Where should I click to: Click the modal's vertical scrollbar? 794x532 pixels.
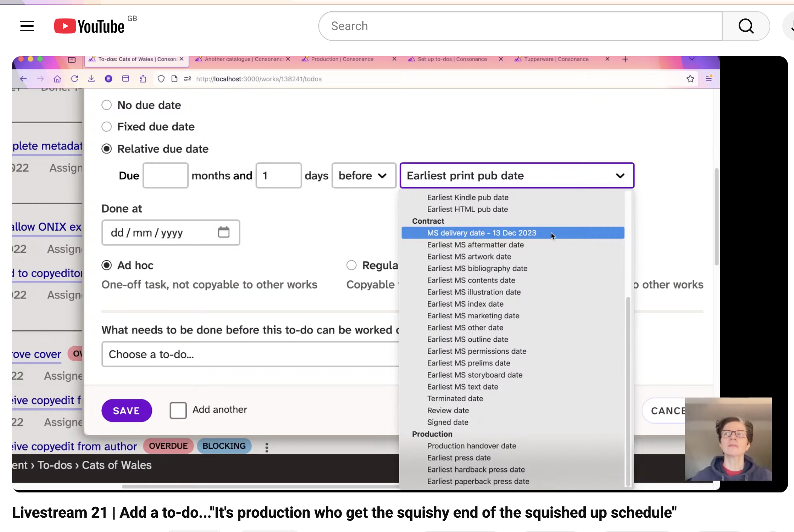click(x=716, y=217)
